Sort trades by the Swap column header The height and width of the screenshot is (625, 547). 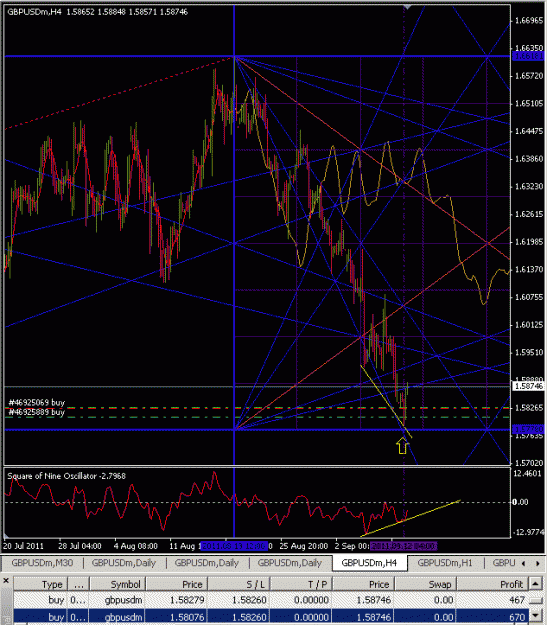[x=425, y=584]
